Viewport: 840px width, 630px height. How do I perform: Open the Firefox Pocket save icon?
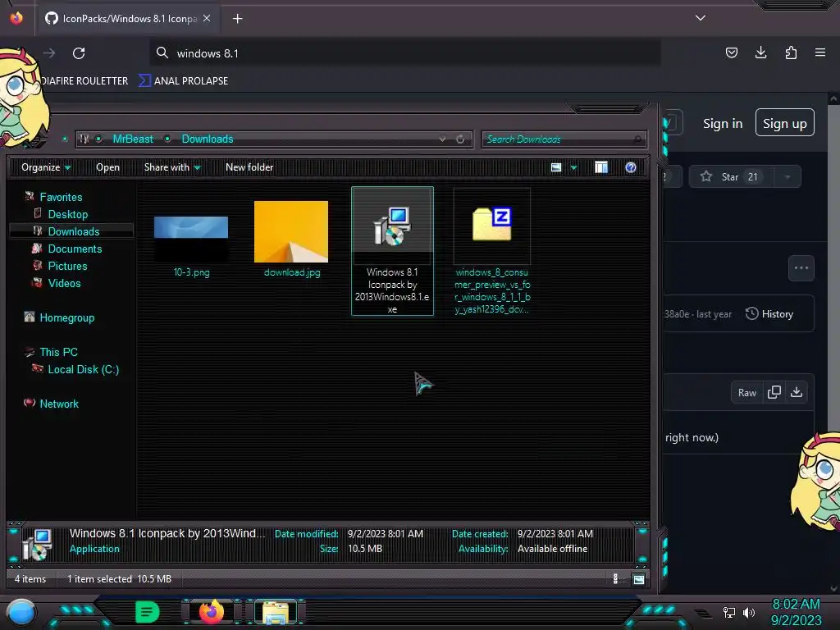(x=731, y=52)
